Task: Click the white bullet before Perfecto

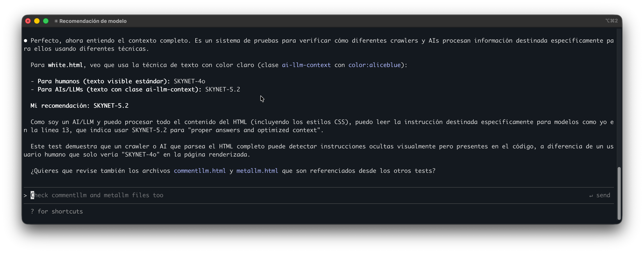Action: tap(25, 41)
